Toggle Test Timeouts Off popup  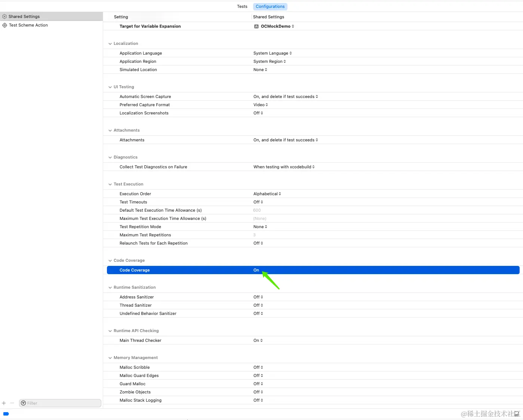(x=258, y=202)
